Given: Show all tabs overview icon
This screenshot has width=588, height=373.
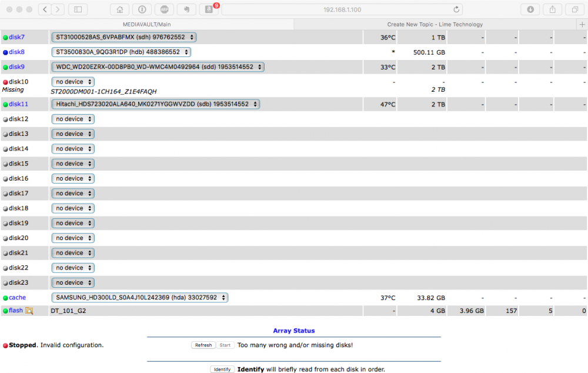Looking at the screenshot, I should (x=575, y=9).
